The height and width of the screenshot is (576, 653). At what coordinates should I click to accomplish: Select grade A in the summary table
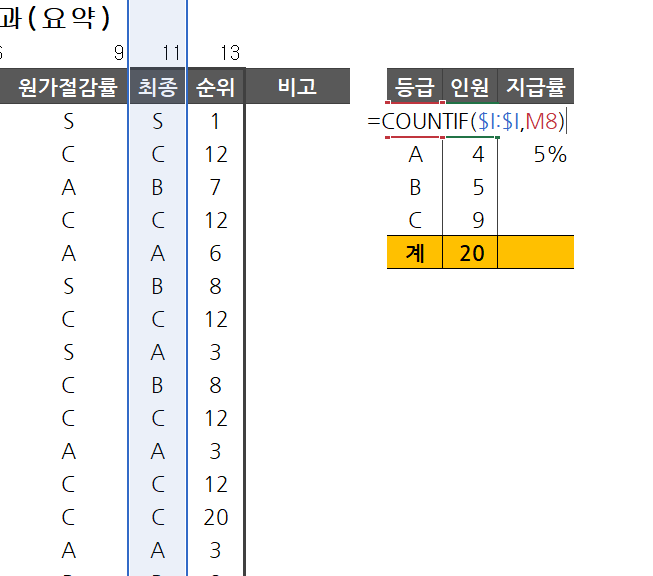[415, 155]
